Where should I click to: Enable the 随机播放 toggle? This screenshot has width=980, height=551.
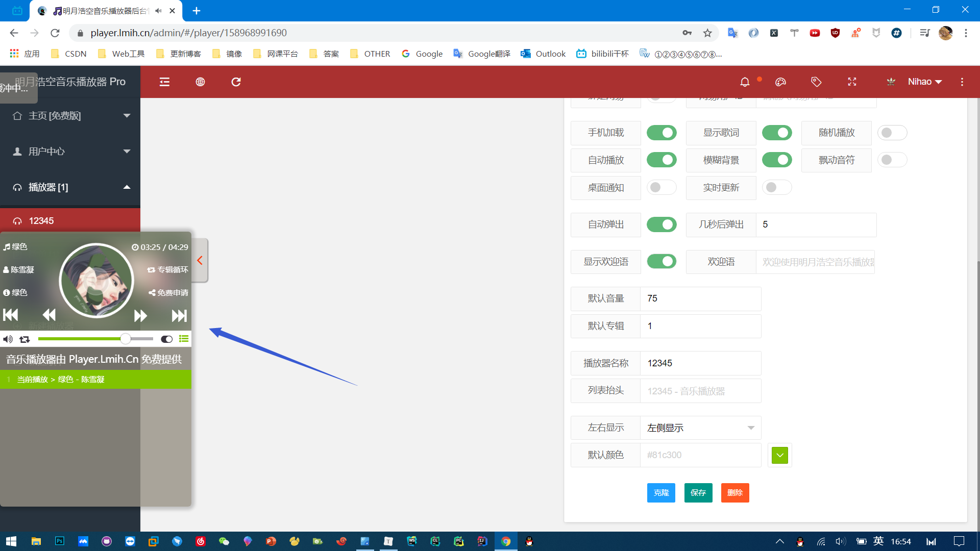point(892,133)
